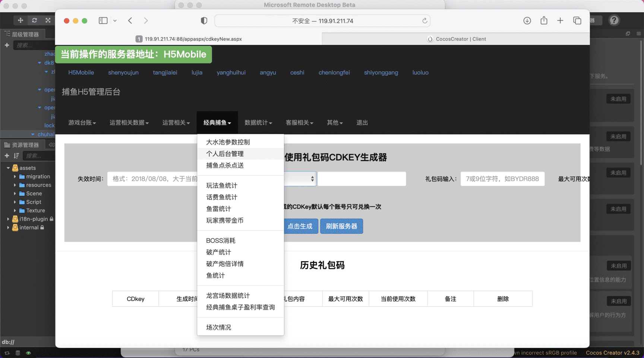Open the selector stepper beside the text field
Viewport: 644px width, 358px height.
(x=312, y=179)
